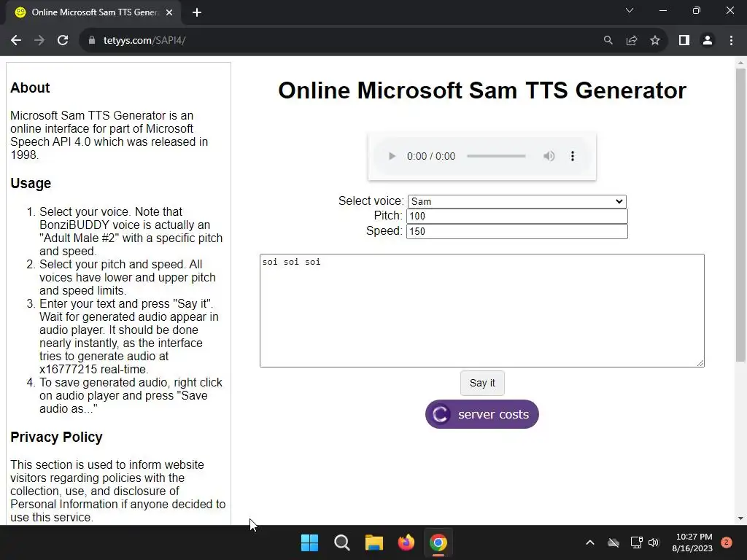Click the Usage heading
747x560 pixels.
pyautogui.click(x=31, y=183)
